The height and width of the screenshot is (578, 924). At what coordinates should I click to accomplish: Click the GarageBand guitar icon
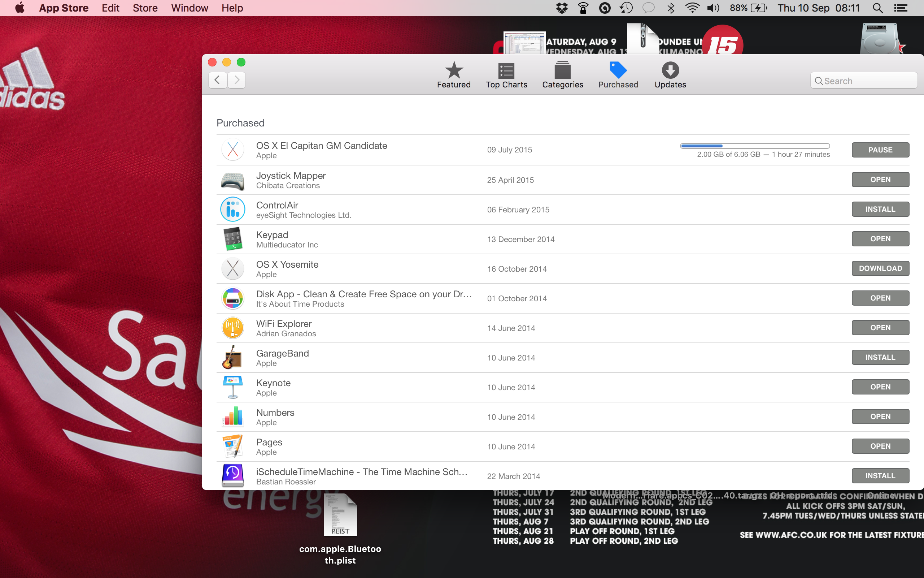pos(232,357)
